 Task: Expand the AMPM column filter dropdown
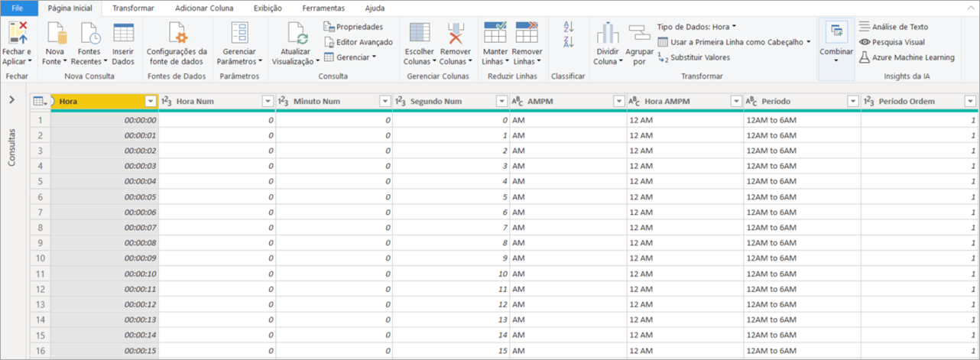(x=618, y=101)
